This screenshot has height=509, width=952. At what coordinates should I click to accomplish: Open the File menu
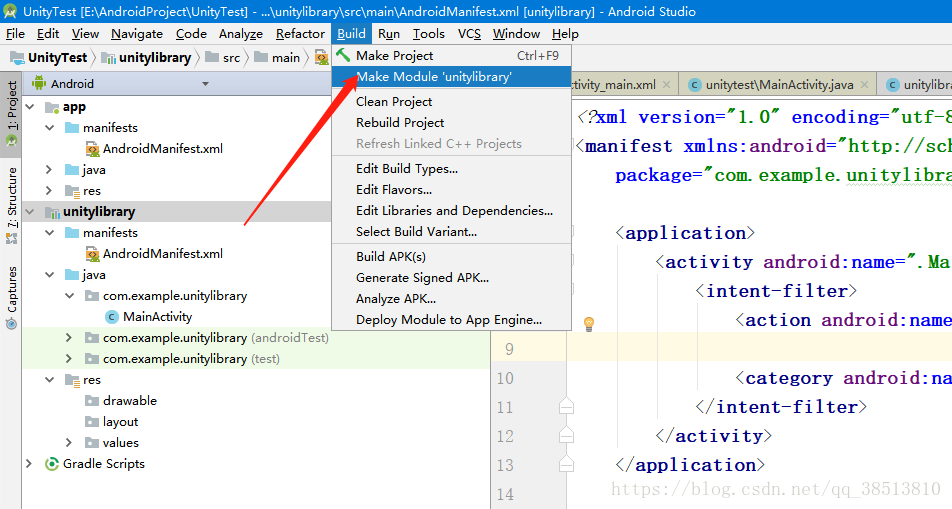(15, 34)
